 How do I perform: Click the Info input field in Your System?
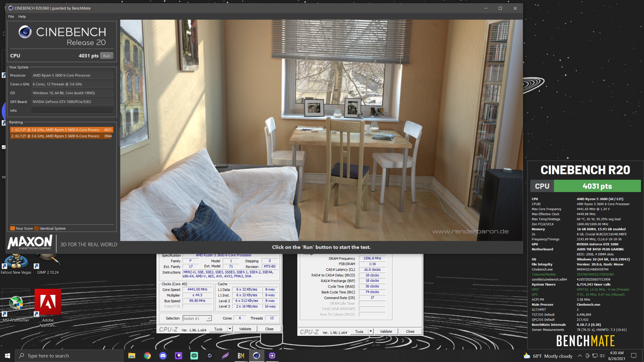tap(72, 111)
